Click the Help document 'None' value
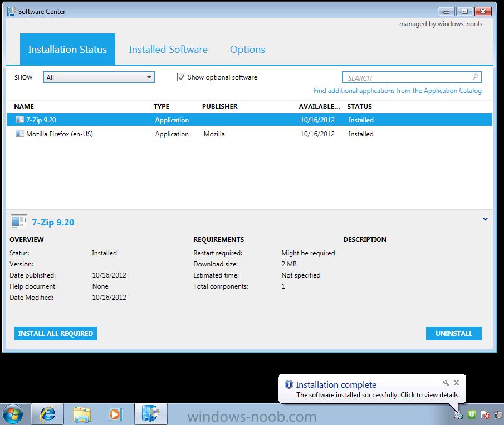 coord(100,286)
